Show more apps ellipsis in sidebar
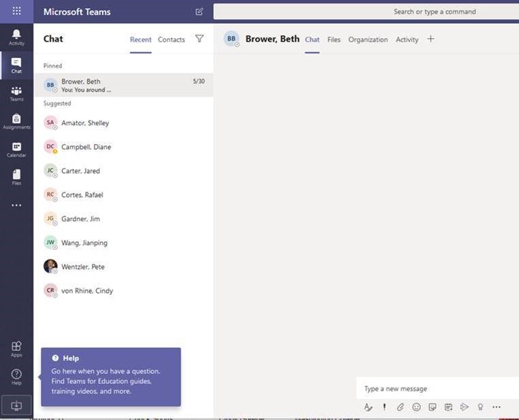Viewport: 519px width, 420px height. 16,205
